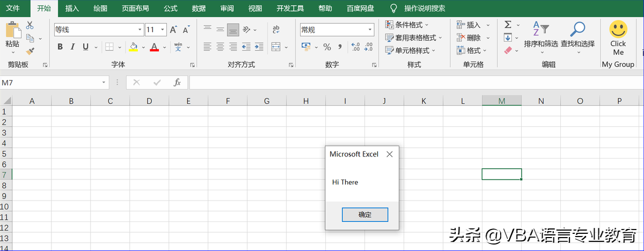The image size is (644, 251).
Task: Switch to the 公式 (Formulas) tab
Action: [171, 8]
